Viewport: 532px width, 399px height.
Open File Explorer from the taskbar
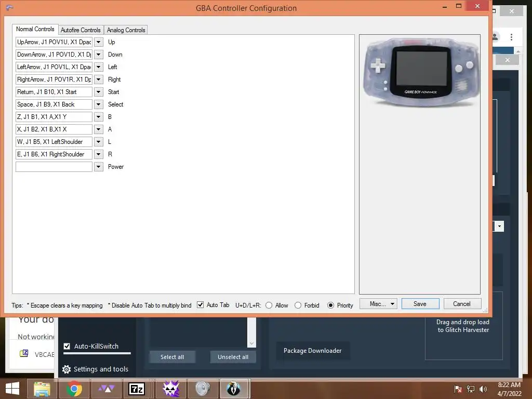[x=42, y=389]
